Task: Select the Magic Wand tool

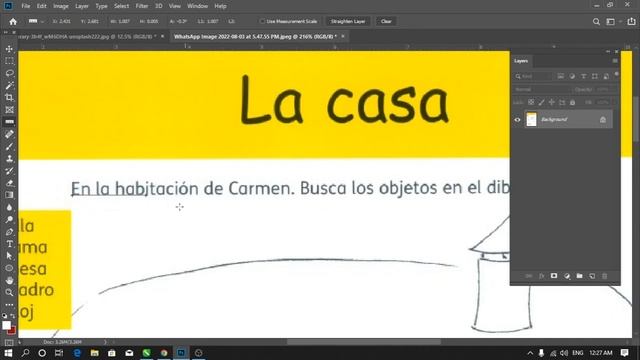Action: point(9,85)
